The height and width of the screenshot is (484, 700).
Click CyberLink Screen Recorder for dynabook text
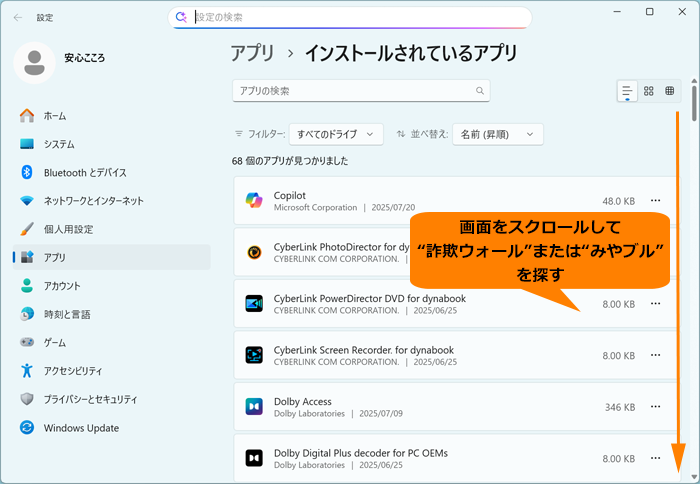364,350
